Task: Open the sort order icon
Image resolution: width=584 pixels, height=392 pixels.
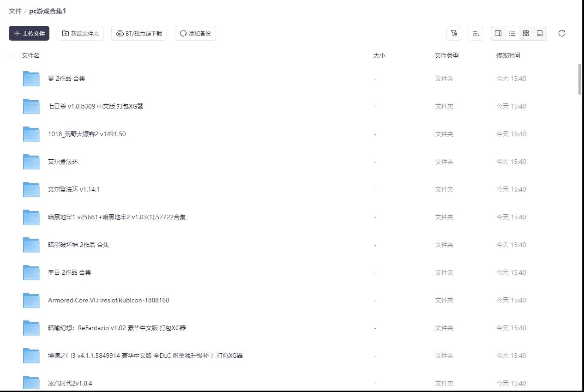Action: pyautogui.click(x=476, y=33)
